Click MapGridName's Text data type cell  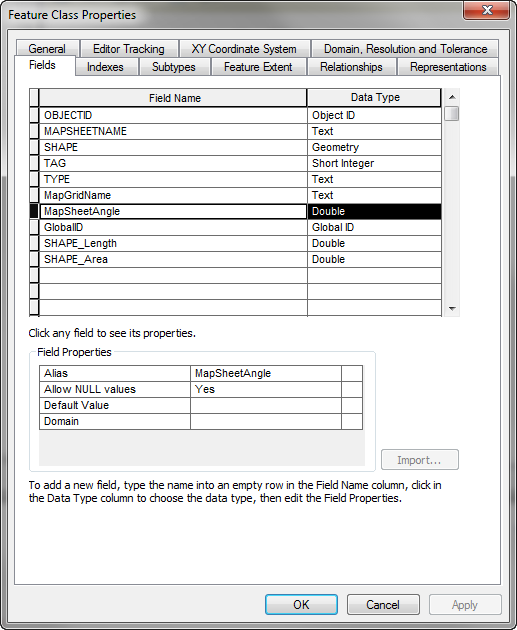(374, 195)
